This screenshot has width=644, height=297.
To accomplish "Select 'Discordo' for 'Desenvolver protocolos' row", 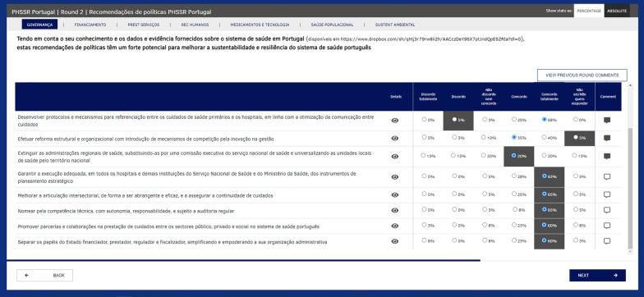I will point(454,120).
